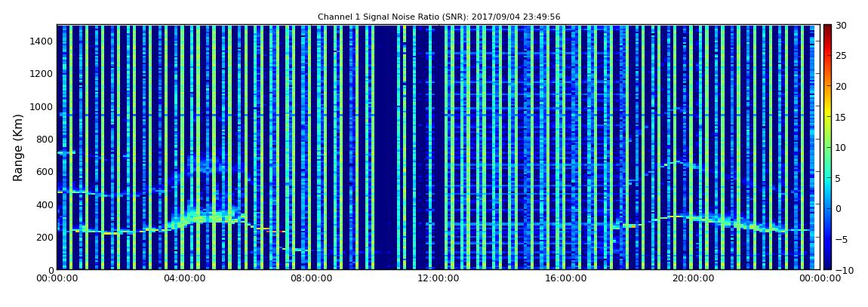The image size is (868, 307).
Task: Click the colorbar label 10
Action: coord(841,148)
